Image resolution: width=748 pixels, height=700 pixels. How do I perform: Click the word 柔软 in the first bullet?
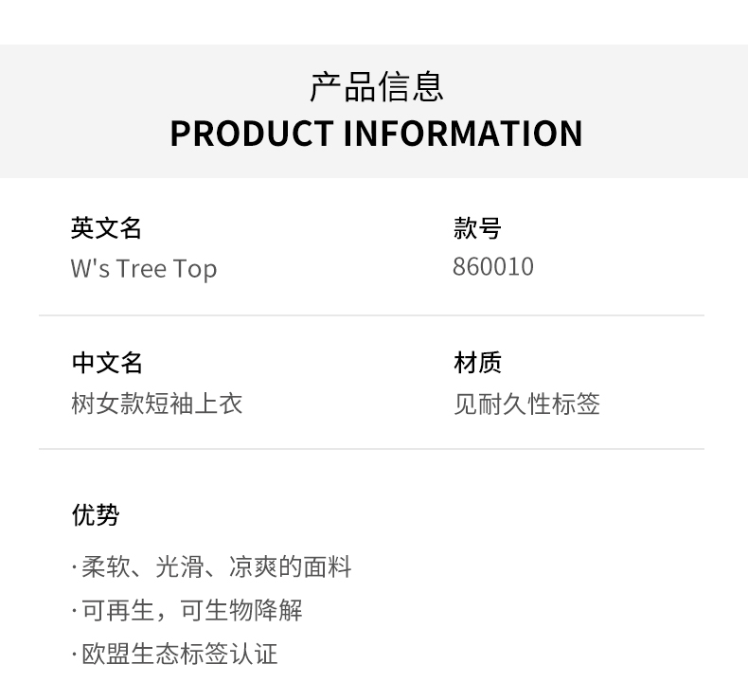105,566
